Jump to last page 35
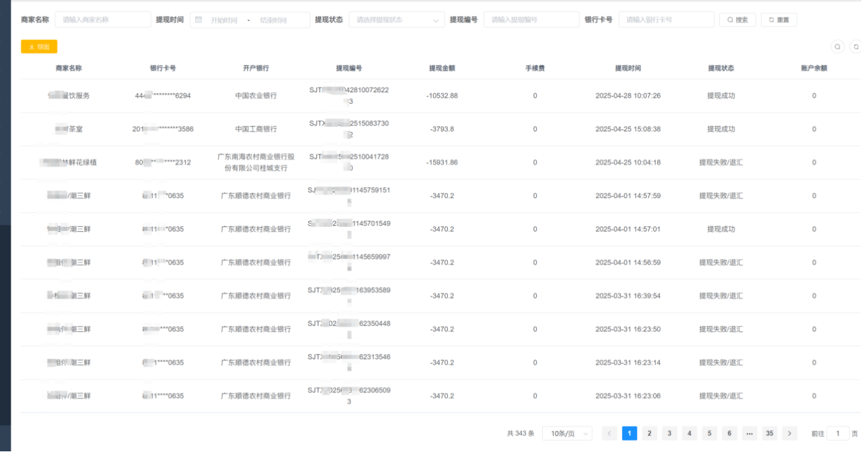Screen dimensions: 868x452 (769, 434)
